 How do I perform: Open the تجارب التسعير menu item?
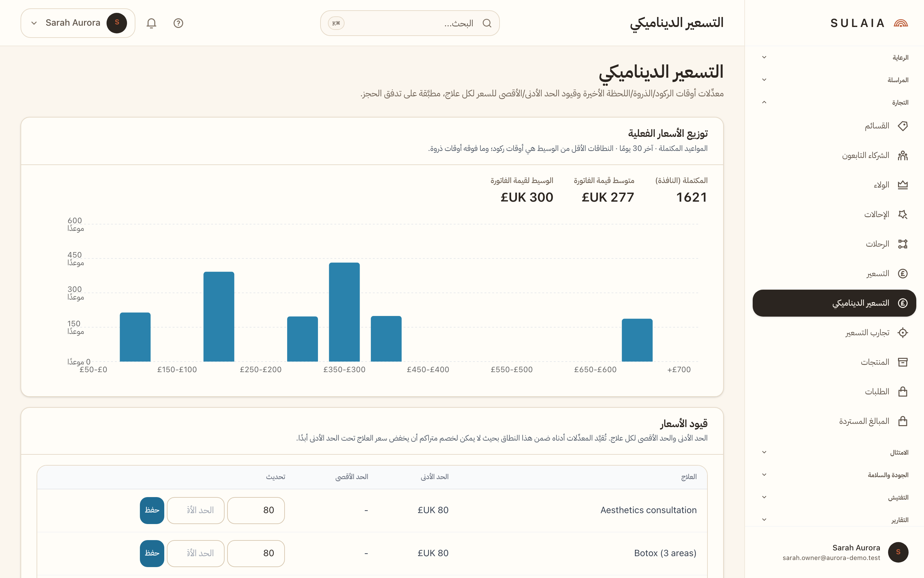click(x=834, y=333)
